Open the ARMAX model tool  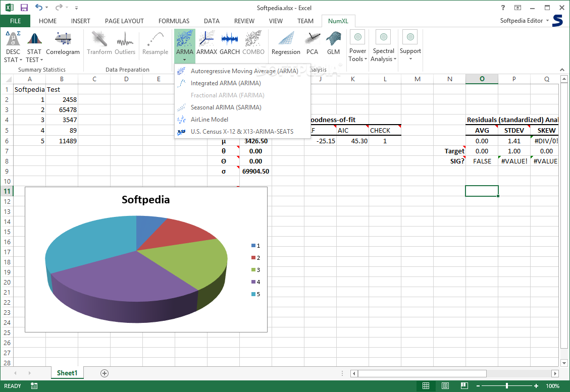coord(206,43)
